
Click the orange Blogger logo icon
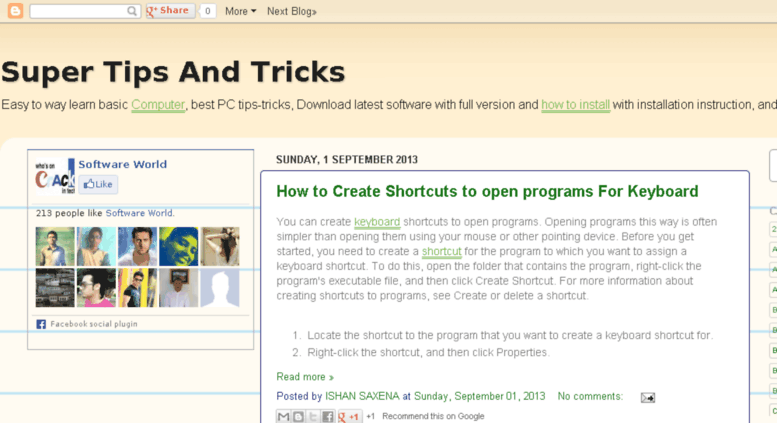(15, 11)
